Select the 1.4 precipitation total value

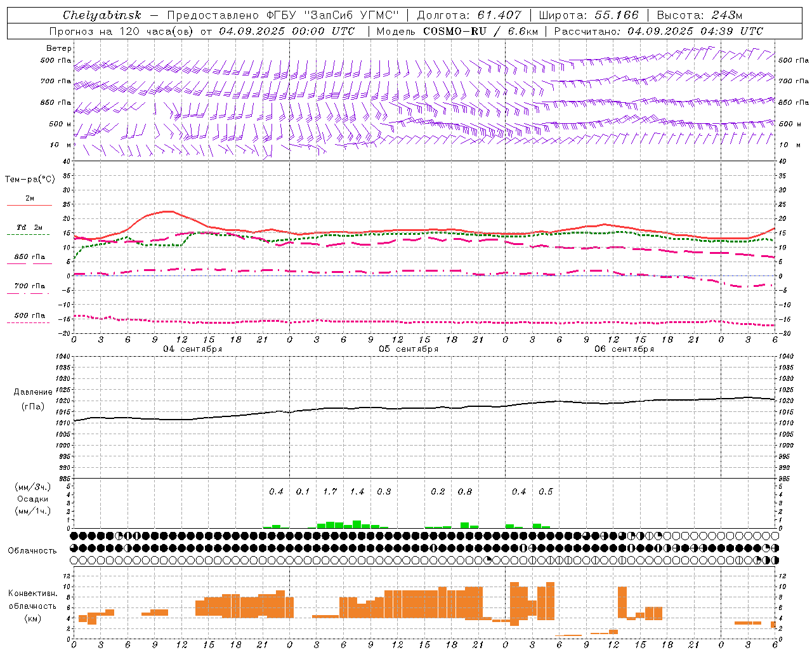tap(357, 492)
